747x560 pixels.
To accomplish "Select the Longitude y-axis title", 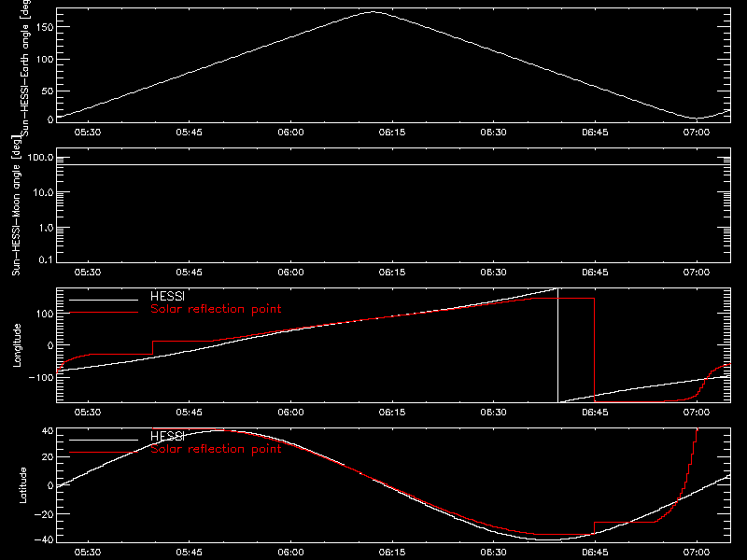I will 17,345.
